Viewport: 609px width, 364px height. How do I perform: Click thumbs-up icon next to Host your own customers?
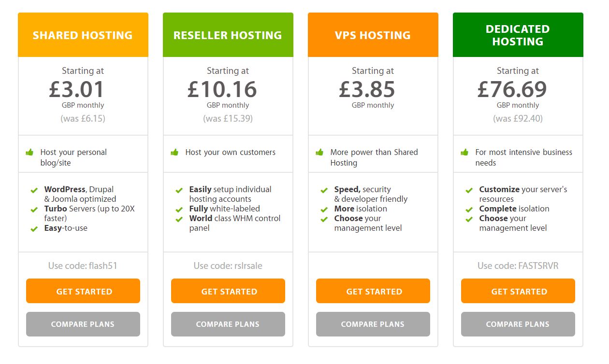coord(174,152)
